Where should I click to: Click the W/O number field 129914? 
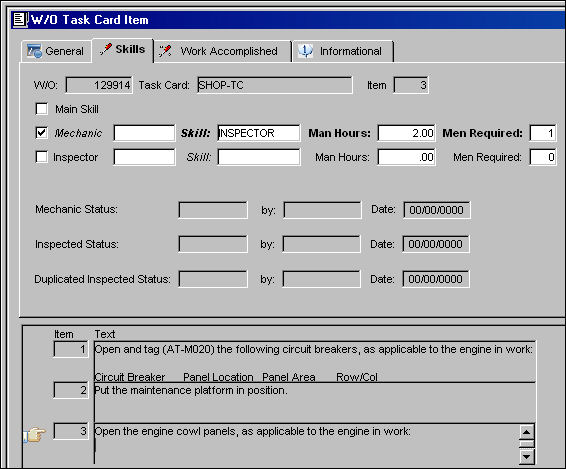click(x=99, y=85)
